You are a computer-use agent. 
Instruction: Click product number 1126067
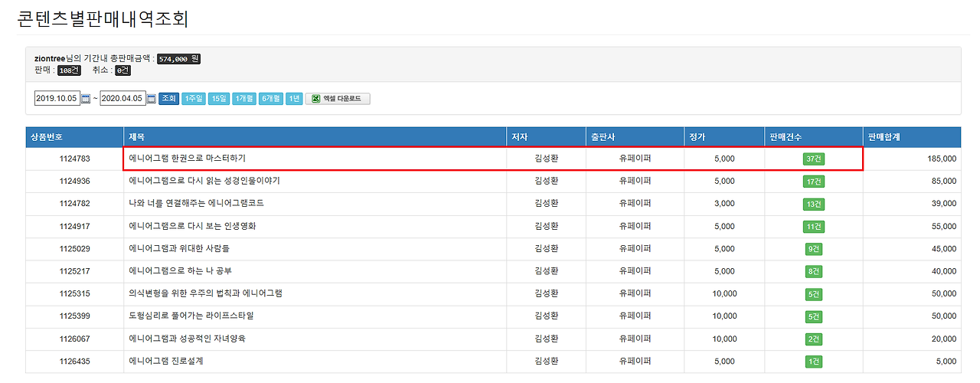(x=74, y=339)
